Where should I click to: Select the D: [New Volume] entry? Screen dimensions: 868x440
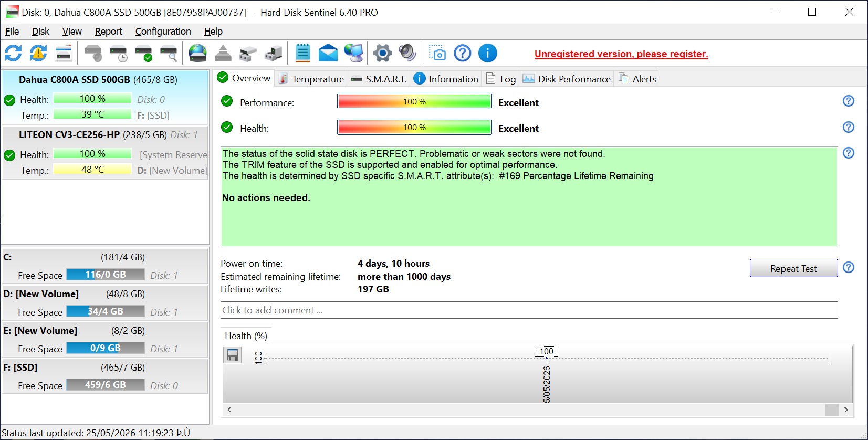click(105, 302)
